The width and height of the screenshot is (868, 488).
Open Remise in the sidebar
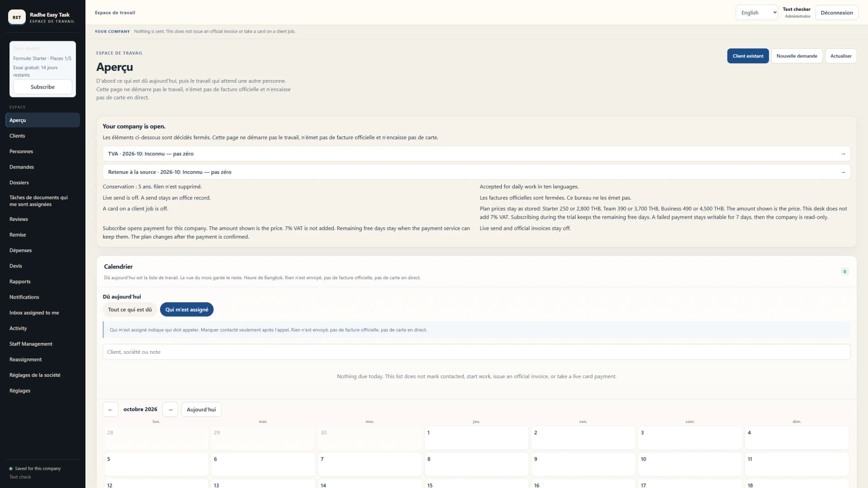point(42,235)
